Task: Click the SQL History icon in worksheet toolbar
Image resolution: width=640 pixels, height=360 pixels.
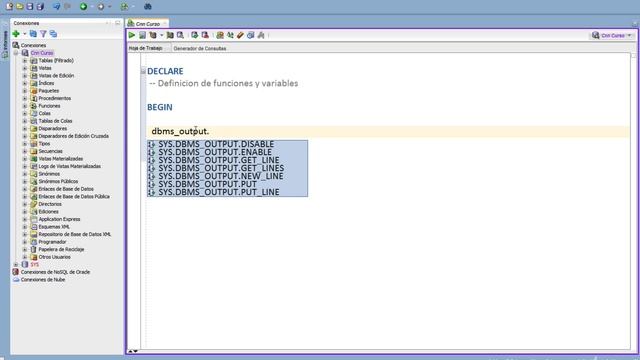Action: point(251,36)
